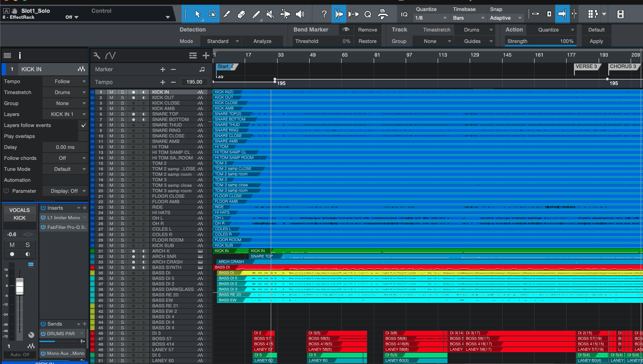Select the Mute tool in toolbar
The image size is (643, 364).
pos(271,14)
